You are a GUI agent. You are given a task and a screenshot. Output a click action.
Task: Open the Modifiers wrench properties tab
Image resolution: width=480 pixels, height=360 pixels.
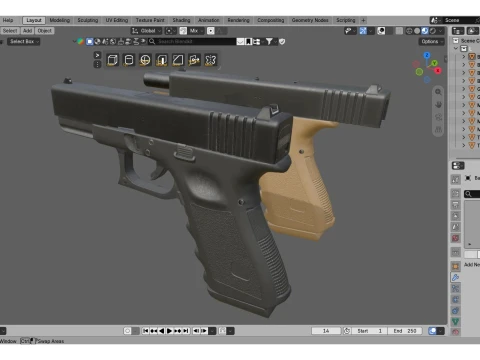(455, 277)
